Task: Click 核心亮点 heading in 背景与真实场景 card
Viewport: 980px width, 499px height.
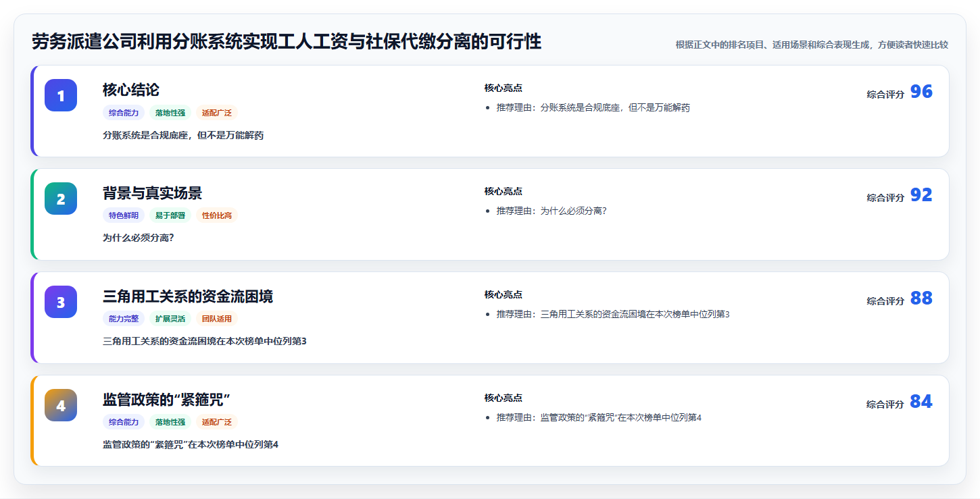Action: (x=503, y=191)
